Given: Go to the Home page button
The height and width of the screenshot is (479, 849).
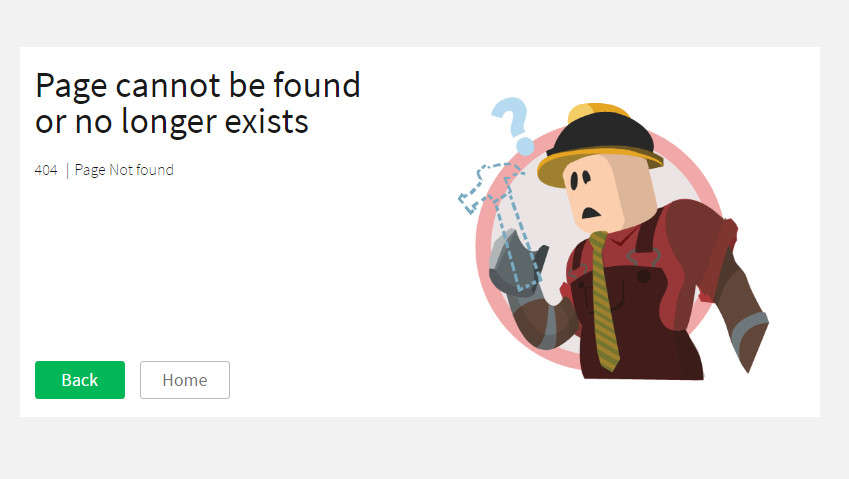Looking at the screenshot, I should (185, 380).
